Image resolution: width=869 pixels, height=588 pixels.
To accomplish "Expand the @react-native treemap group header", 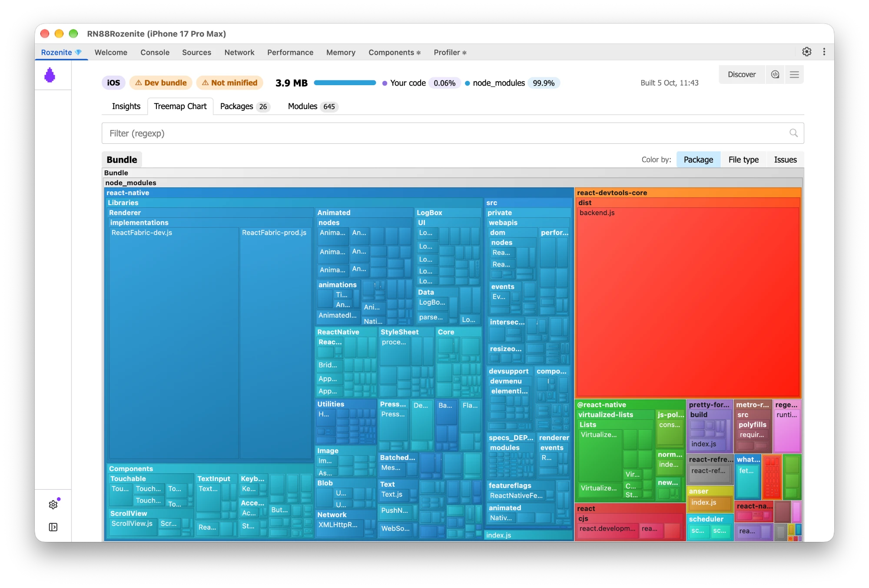I will click(630, 405).
